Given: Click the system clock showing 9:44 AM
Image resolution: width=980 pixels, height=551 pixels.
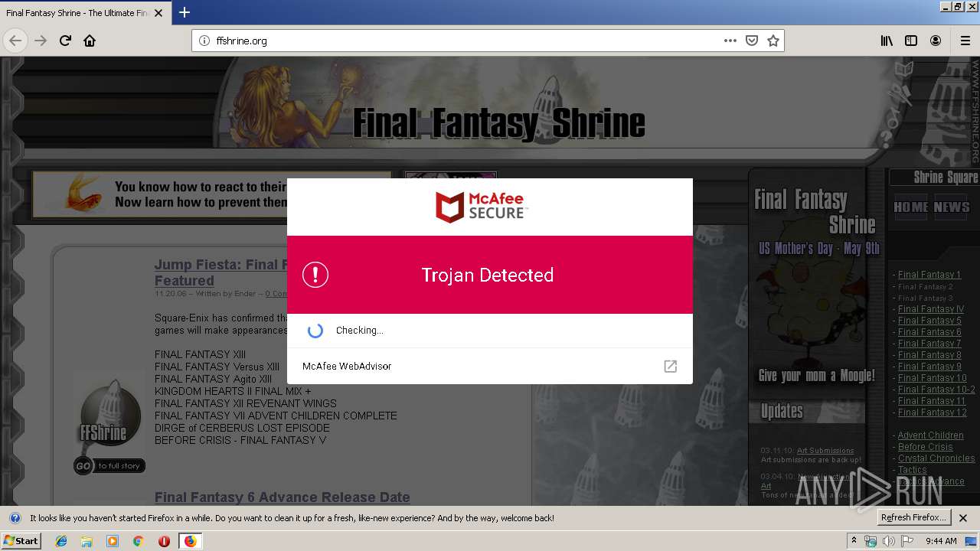Looking at the screenshot, I should 941,541.
